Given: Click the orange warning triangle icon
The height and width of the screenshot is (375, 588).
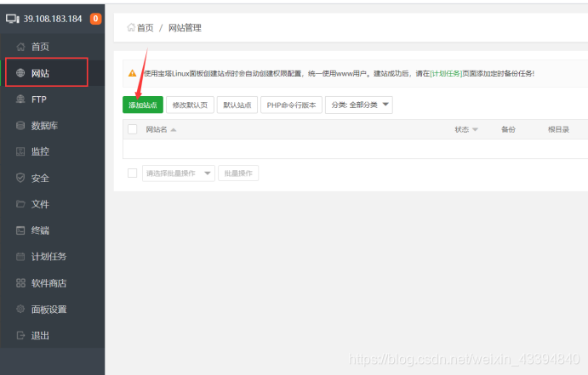Looking at the screenshot, I should point(133,73).
